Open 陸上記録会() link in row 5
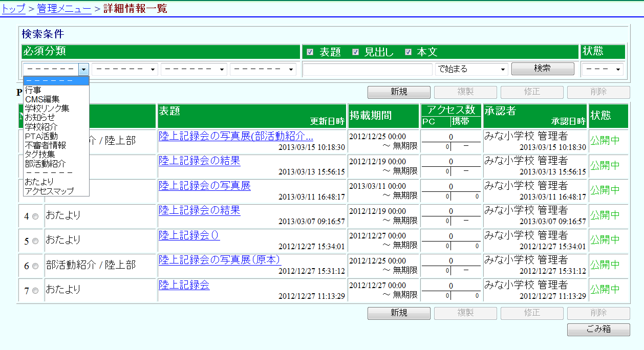 pyautogui.click(x=189, y=235)
